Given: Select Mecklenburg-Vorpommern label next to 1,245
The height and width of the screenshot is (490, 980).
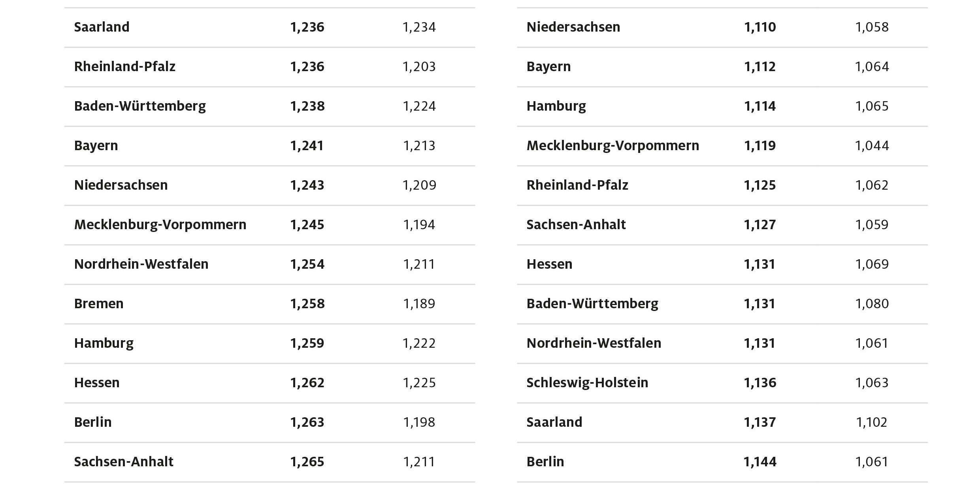Looking at the screenshot, I should 160,225.
